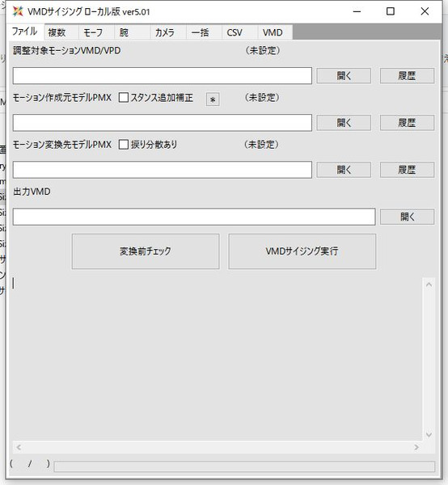The image size is (448, 485).
Task: Open 履歴 for モーション作成元モデルPMX
Action: [x=407, y=123]
